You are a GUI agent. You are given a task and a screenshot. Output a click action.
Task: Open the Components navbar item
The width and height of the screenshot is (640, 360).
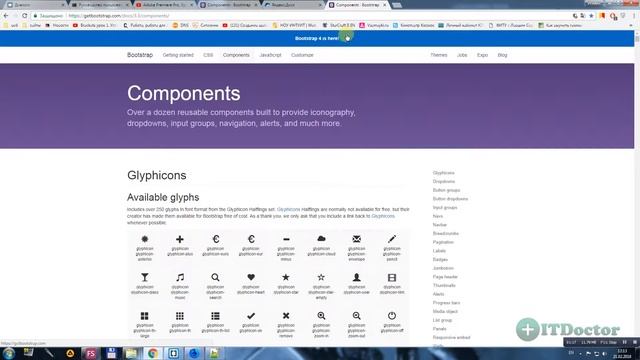click(236, 55)
